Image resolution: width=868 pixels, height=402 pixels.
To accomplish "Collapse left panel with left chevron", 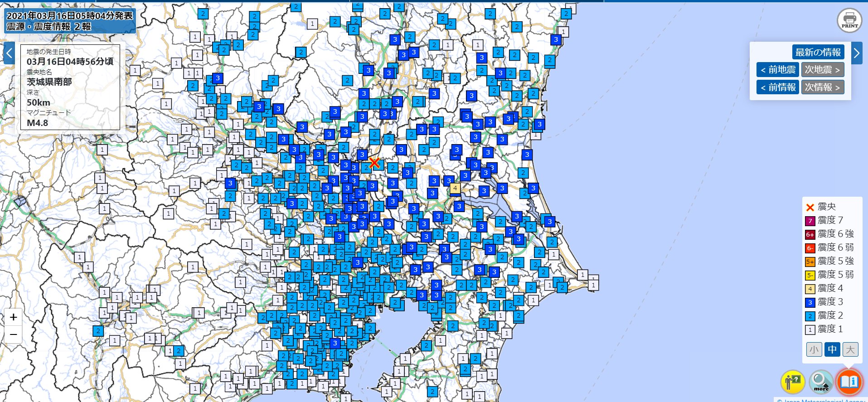I will coord(9,53).
